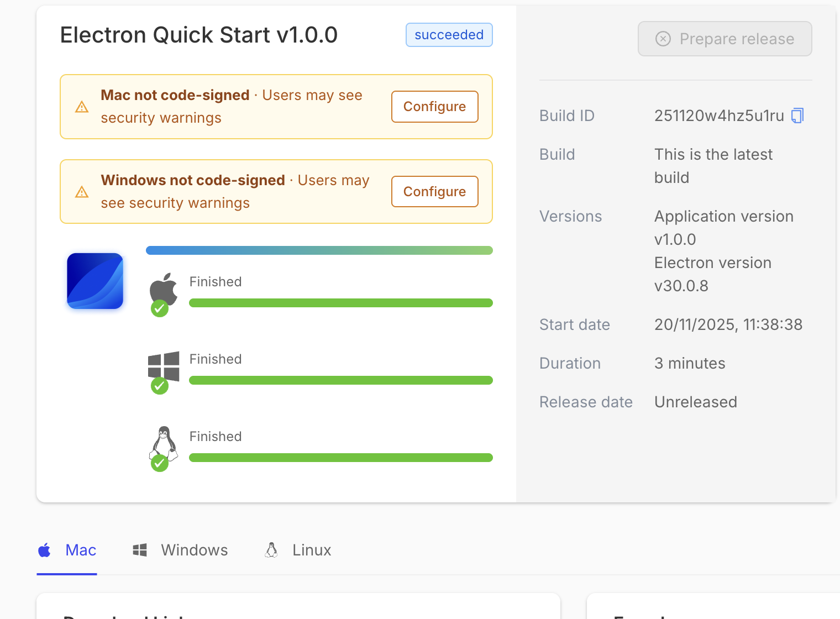
Task: Click the Release date label
Action: pyautogui.click(x=586, y=402)
